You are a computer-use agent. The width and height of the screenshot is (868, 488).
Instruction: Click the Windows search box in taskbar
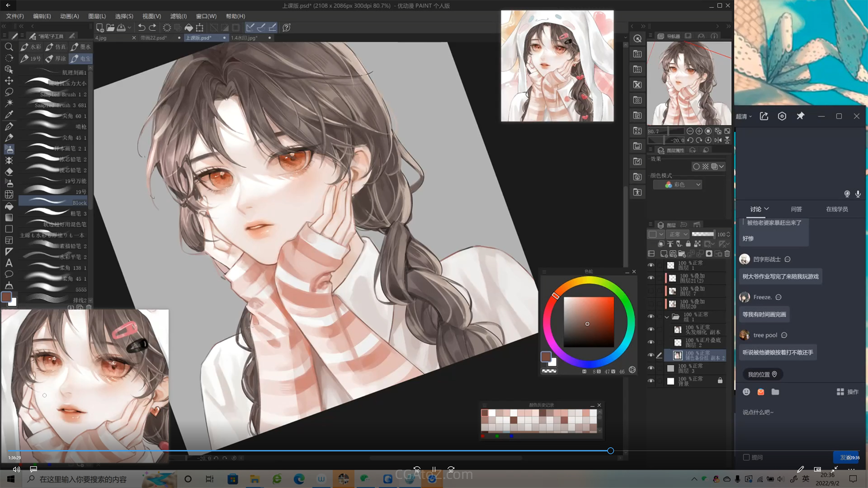click(x=83, y=479)
